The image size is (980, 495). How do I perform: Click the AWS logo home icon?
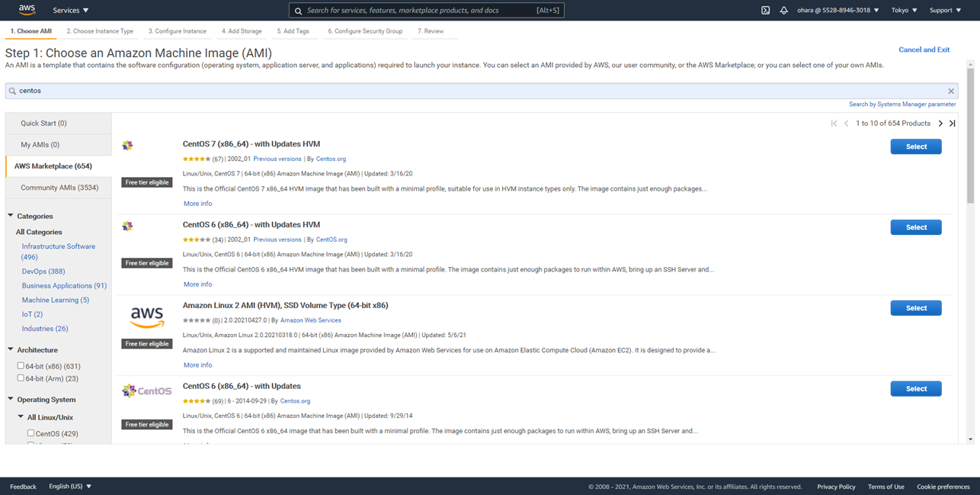[27, 10]
